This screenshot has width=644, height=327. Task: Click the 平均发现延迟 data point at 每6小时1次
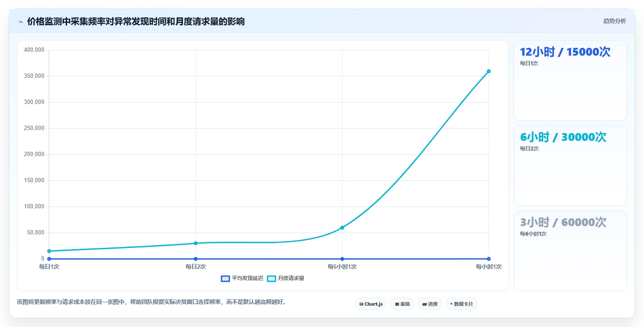click(x=342, y=259)
